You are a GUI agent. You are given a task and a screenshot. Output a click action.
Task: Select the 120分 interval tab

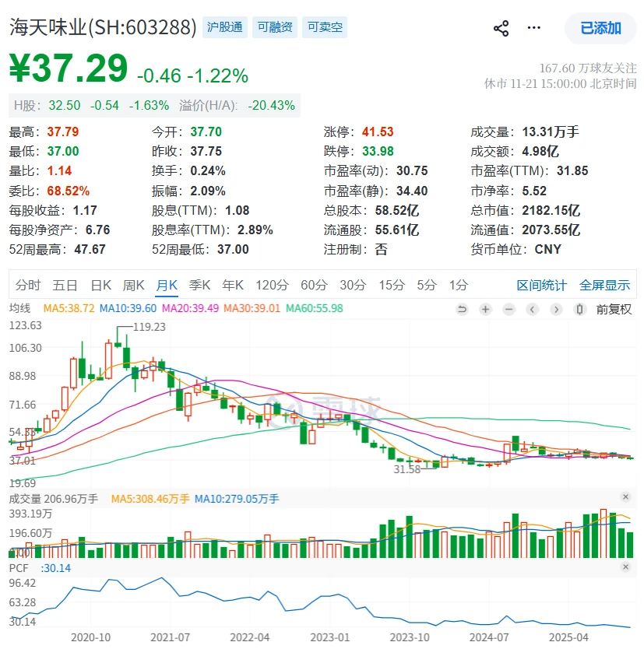272,285
